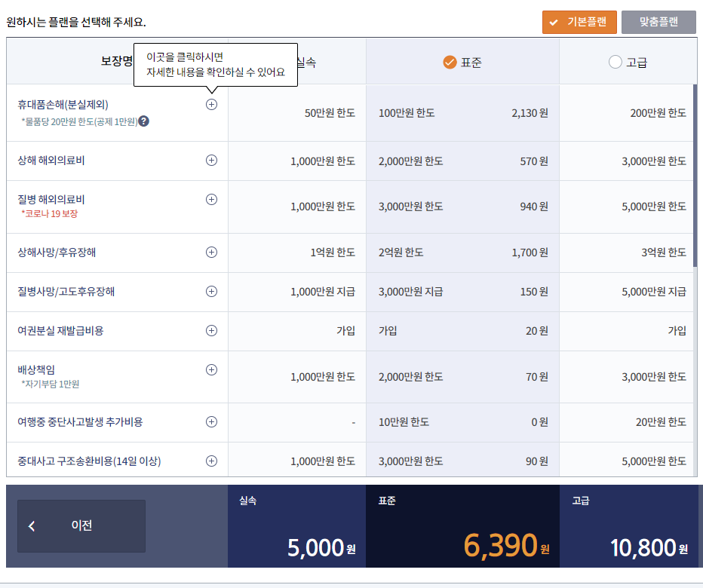Click the 90 원 premium cell
Image resolution: width=703 pixels, height=588 pixels.
[536, 461]
